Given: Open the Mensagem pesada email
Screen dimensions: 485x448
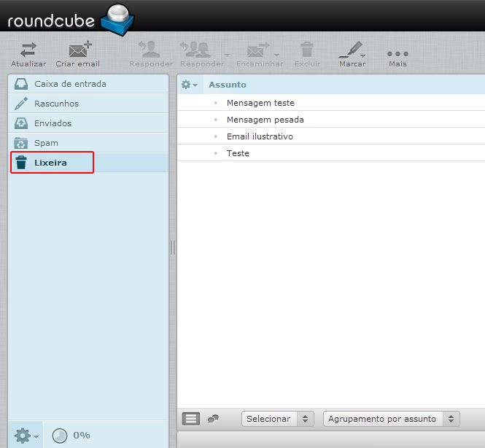Looking at the screenshot, I should (x=265, y=120).
